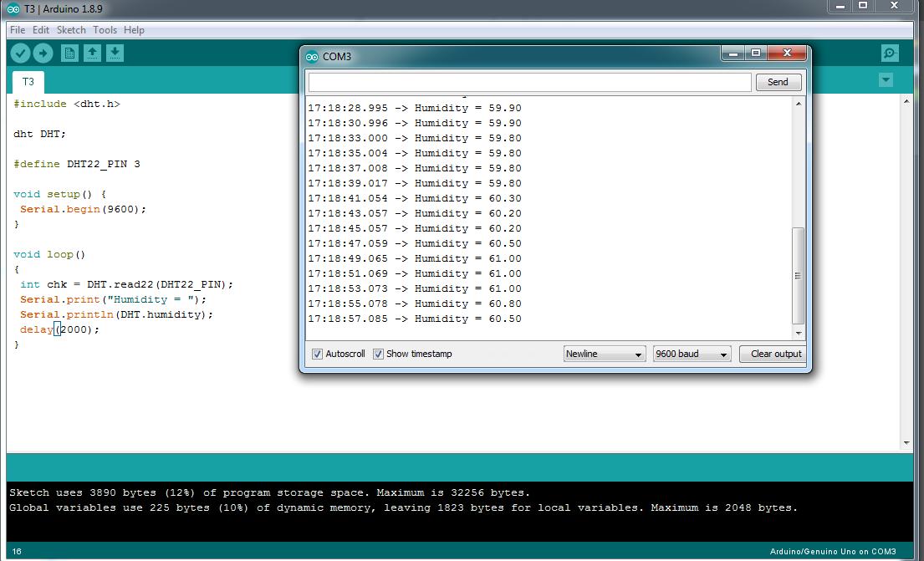The height and width of the screenshot is (561, 924).
Task: Click the Arduino logo in the COM3 title bar
Action: [312, 57]
